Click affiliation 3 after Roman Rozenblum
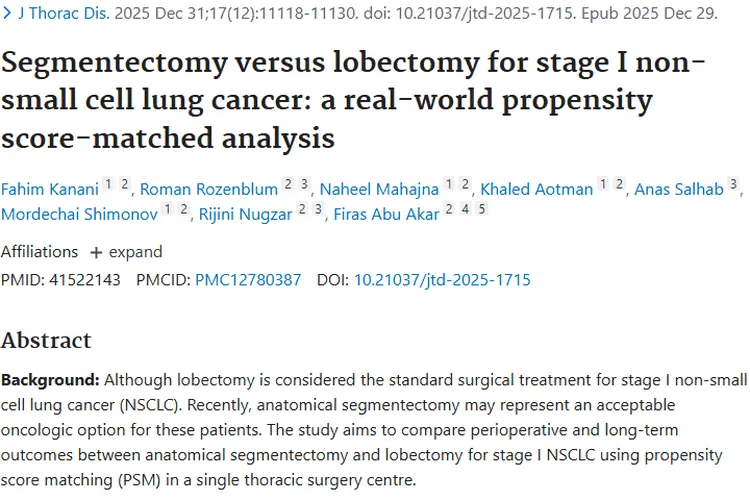This screenshot has height=500, width=750. (x=305, y=185)
